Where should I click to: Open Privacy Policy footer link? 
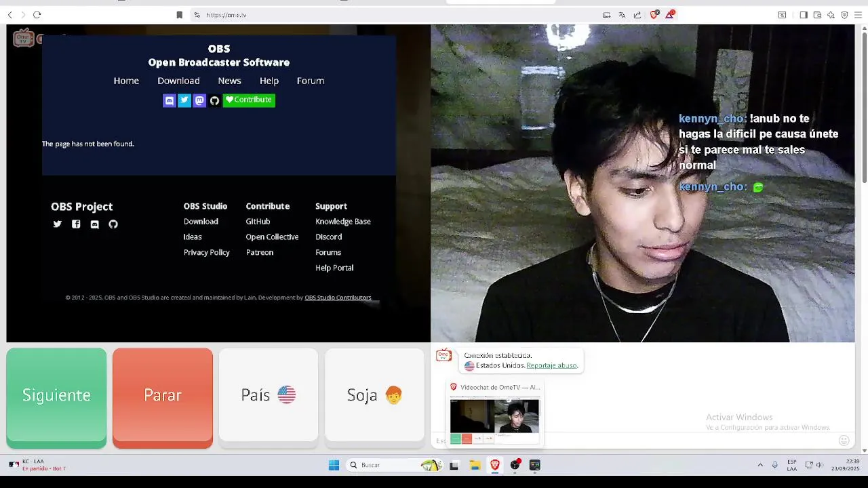[x=207, y=252]
